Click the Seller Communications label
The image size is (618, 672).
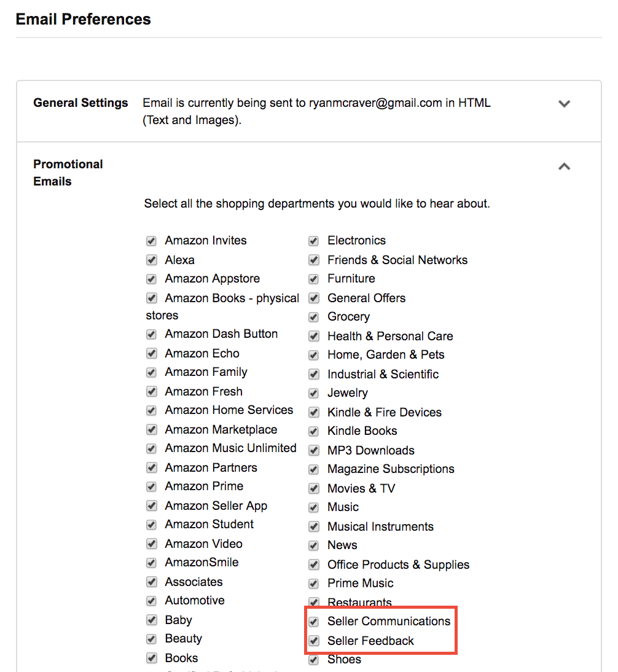click(389, 621)
